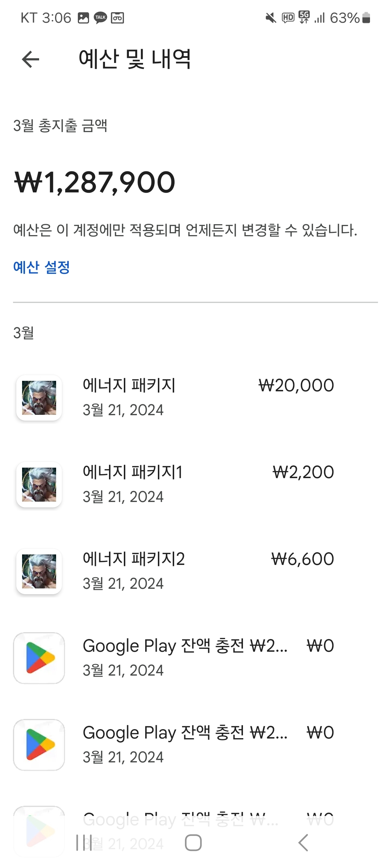Tap the ₩1,287,900 monthly total

tap(95, 182)
